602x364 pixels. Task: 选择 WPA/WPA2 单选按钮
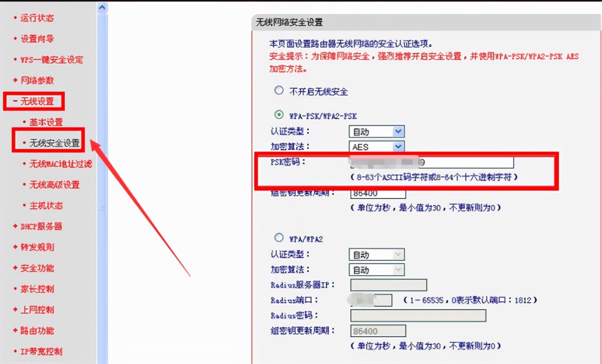point(278,238)
